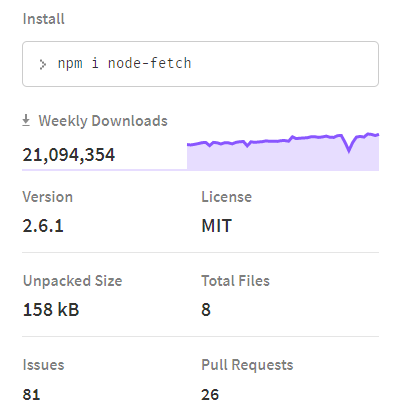Click the Pull Requests heading
Image resolution: width=420 pixels, height=419 pixels.
pyautogui.click(x=247, y=365)
